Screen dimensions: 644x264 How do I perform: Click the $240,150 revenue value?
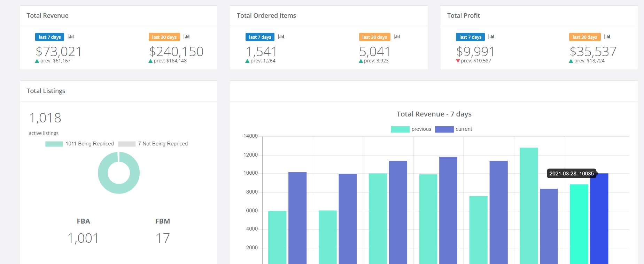176,52
